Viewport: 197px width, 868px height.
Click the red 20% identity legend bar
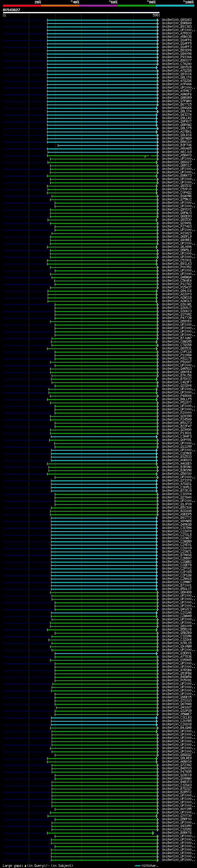[22, 6]
